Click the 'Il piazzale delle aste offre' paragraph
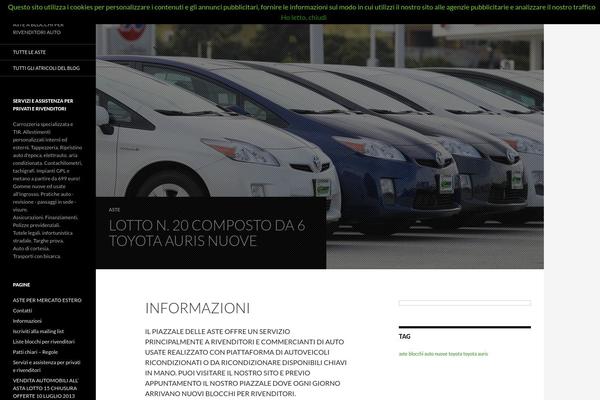This screenshot has width=600, height=400. click(x=246, y=362)
